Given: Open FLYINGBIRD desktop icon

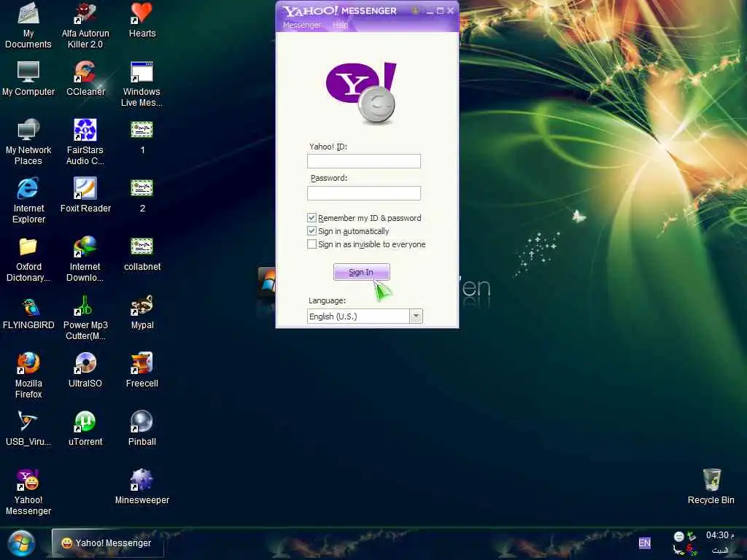Looking at the screenshot, I should (x=28, y=312).
